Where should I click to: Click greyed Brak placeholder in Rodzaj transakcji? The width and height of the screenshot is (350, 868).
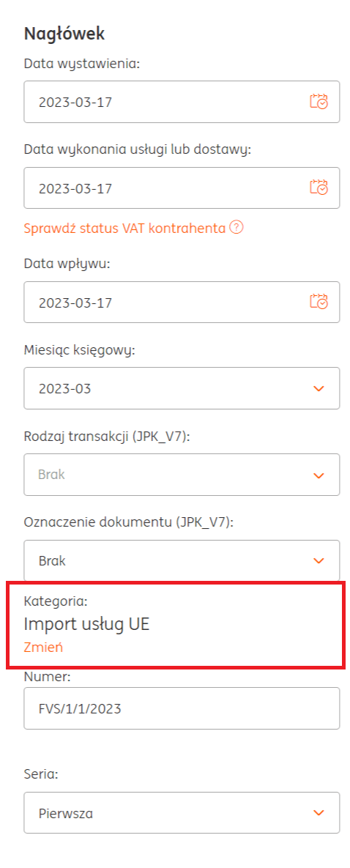52,475
